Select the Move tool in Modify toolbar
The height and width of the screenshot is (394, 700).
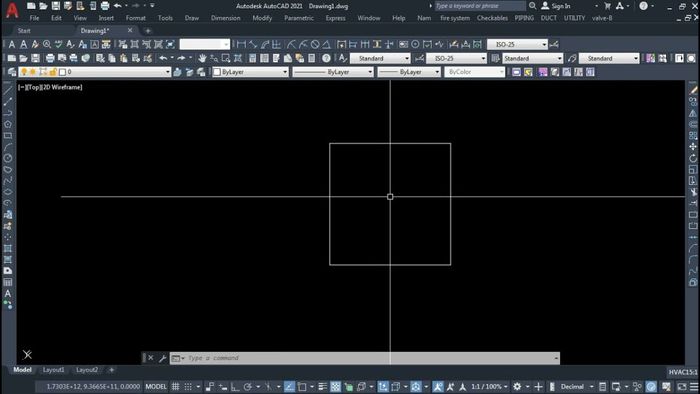point(693,147)
